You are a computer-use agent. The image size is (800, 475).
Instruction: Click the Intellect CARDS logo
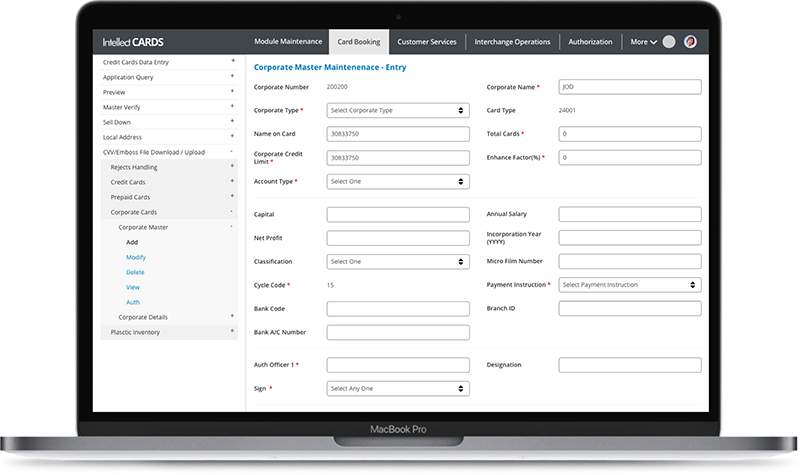(133, 42)
